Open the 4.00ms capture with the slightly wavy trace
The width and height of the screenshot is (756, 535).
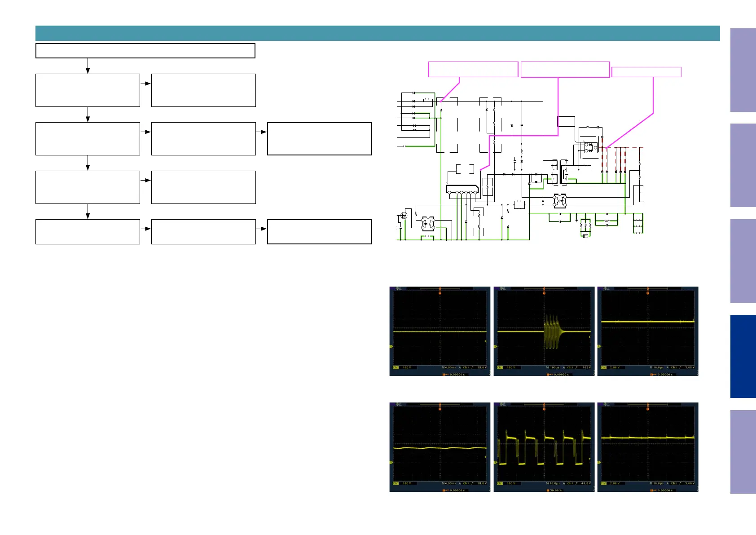[x=440, y=447]
